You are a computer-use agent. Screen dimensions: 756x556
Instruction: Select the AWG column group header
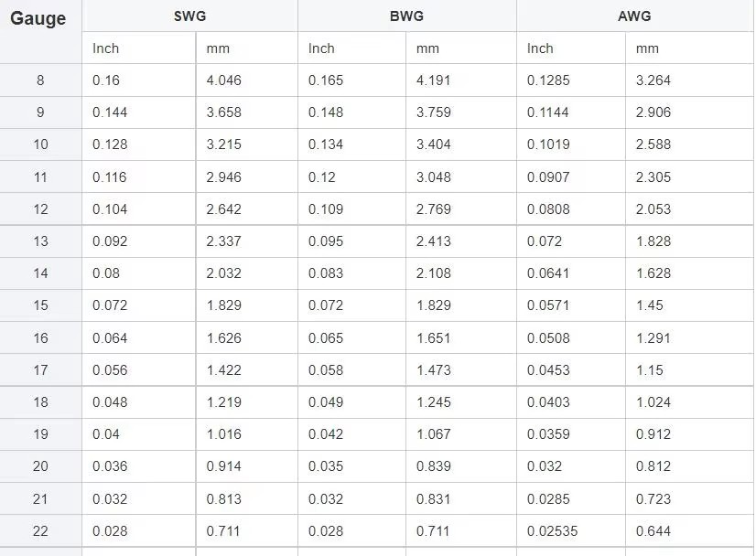click(x=634, y=16)
